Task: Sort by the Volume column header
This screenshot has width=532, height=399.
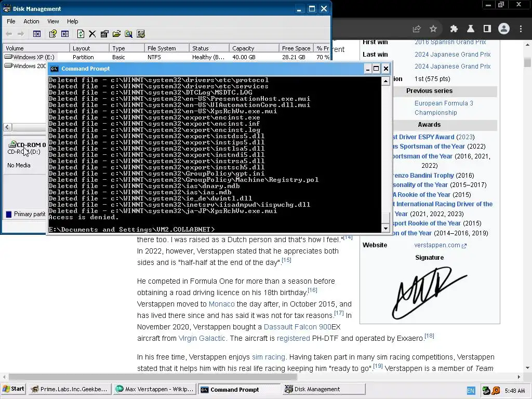Action: (x=36, y=48)
